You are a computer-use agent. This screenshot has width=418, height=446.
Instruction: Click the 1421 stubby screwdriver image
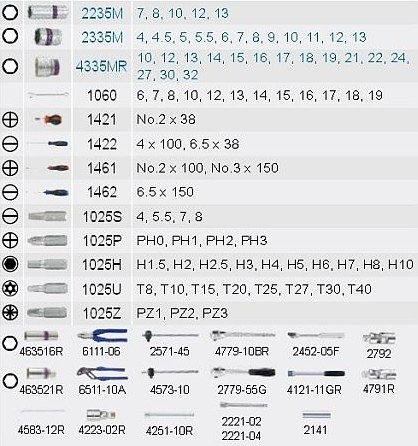coord(49,119)
